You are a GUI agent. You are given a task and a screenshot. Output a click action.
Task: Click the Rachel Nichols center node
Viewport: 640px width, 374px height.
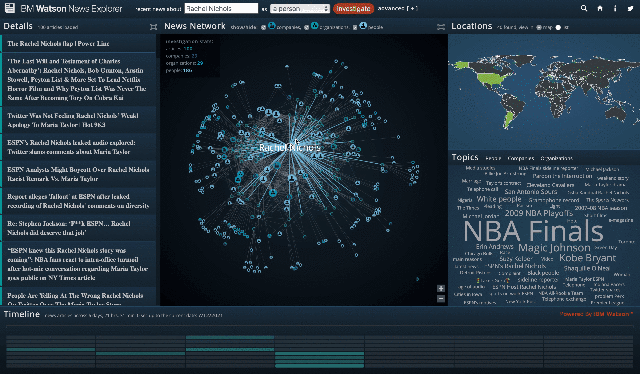click(x=290, y=147)
